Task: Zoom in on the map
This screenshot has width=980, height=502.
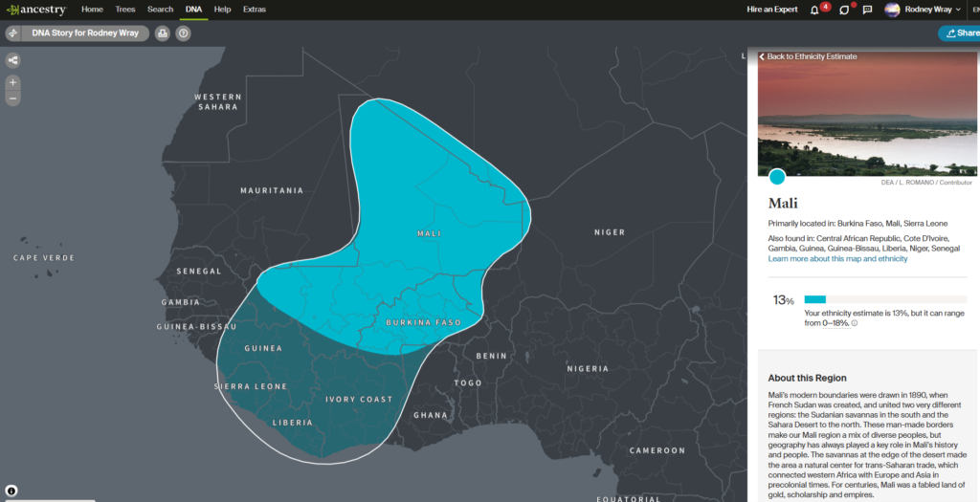Action: click(x=13, y=82)
